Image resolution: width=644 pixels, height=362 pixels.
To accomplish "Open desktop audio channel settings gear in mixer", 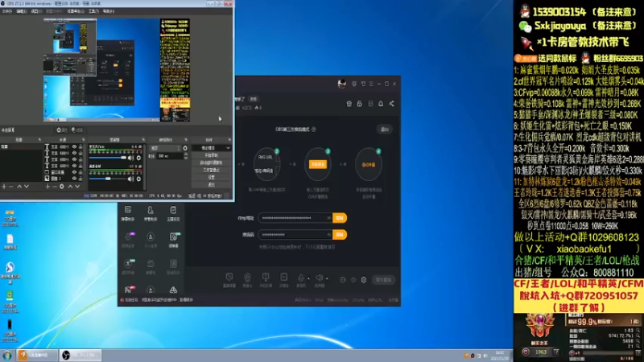I will tap(138, 179).
